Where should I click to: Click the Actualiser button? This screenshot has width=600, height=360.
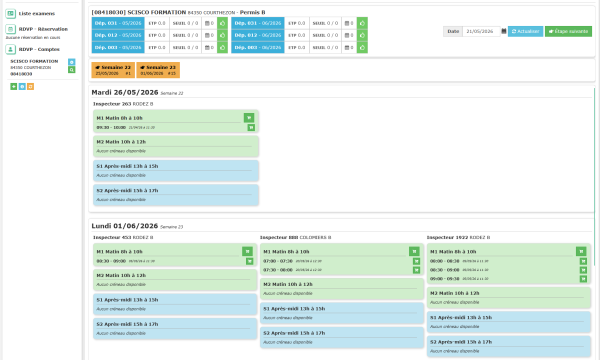pos(525,31)
